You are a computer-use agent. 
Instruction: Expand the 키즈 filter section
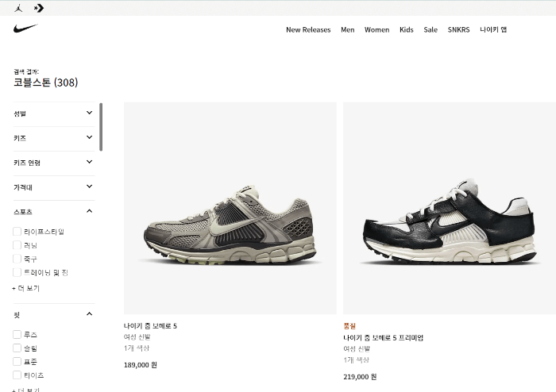tap(54, 138)
